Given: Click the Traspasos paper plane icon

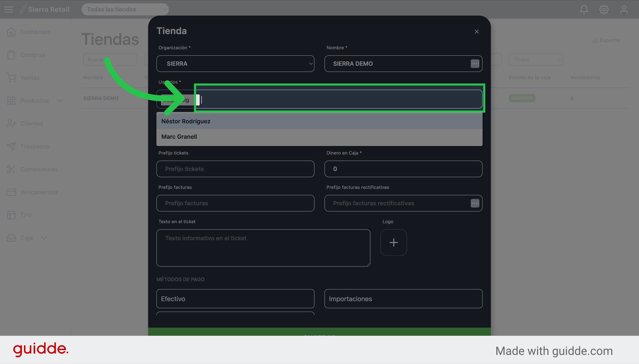Looking at the screenshot, I should point(11,146).
